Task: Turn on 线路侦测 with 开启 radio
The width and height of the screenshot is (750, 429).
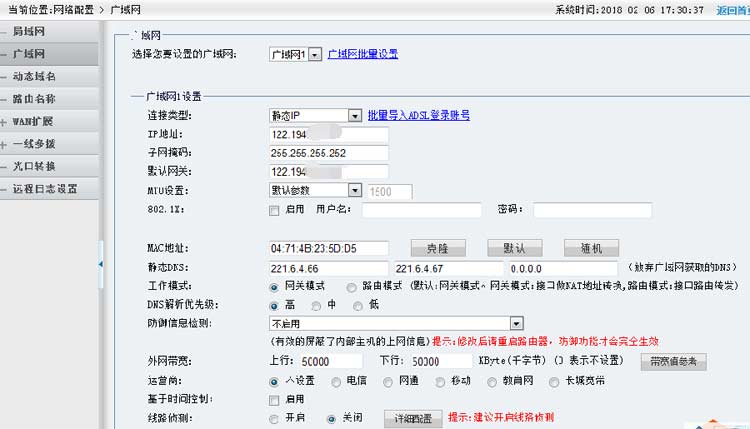Action: [x=274, y=418]
